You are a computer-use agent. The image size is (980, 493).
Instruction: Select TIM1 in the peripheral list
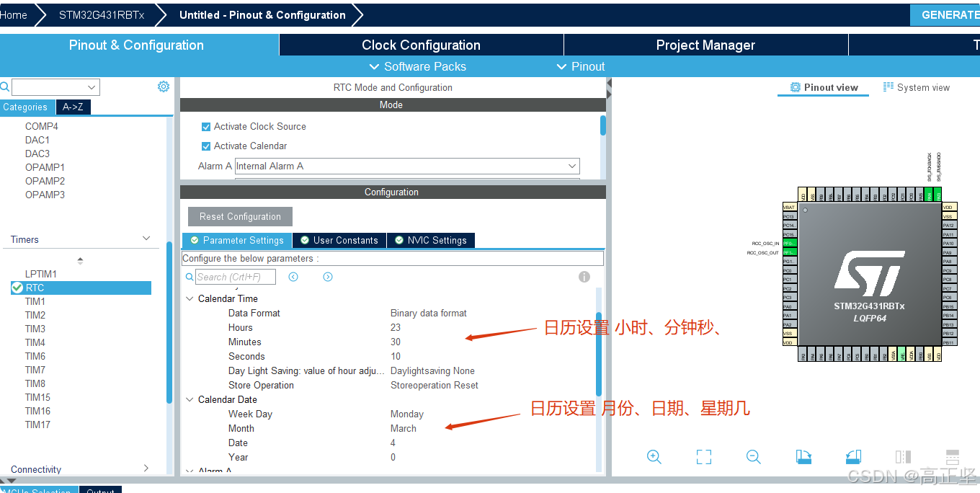(x=35, y=301)
